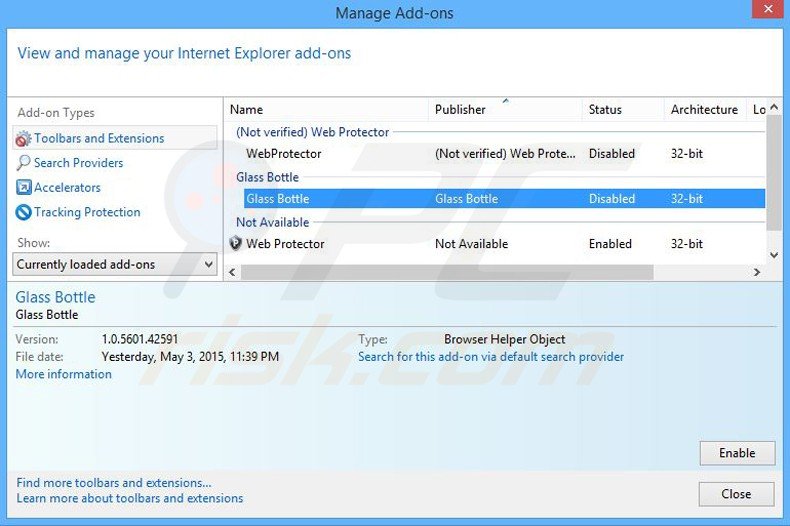Sort list by Name column header
Image resolution: width=790 pixels, height=526 pixels.
(326, 109)
